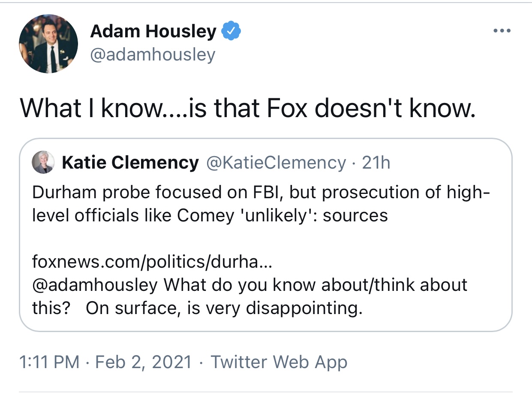This screenshot has width=532, height=399.
Task: Click the "What I know....is that Fox doesn't know." text
Action: click(248, 109)
